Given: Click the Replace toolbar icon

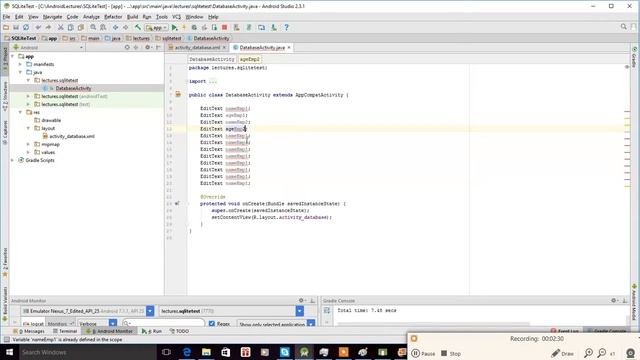Looking at the screenshot, I should coord(103,27).
